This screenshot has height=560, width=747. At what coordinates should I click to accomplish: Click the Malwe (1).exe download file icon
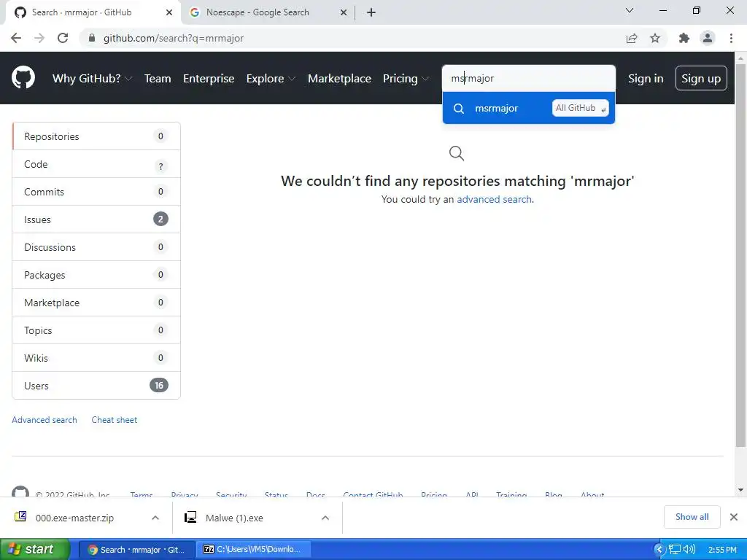190,517
